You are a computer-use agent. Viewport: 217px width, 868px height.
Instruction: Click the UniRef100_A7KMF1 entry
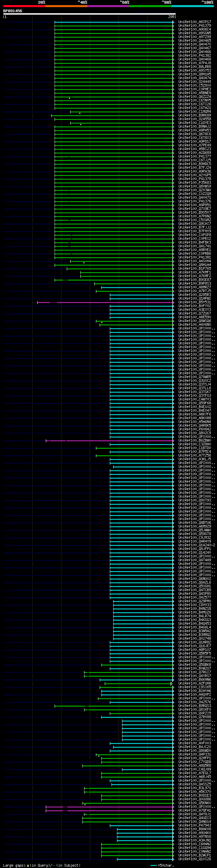click(x=195, y=272)
